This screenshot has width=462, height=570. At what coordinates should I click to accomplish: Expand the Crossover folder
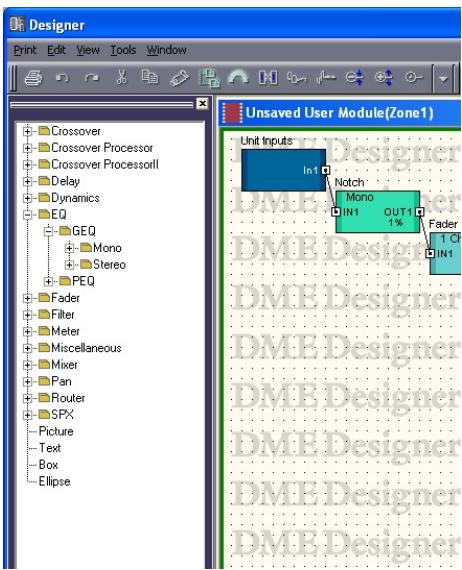[x=27, y=131]
